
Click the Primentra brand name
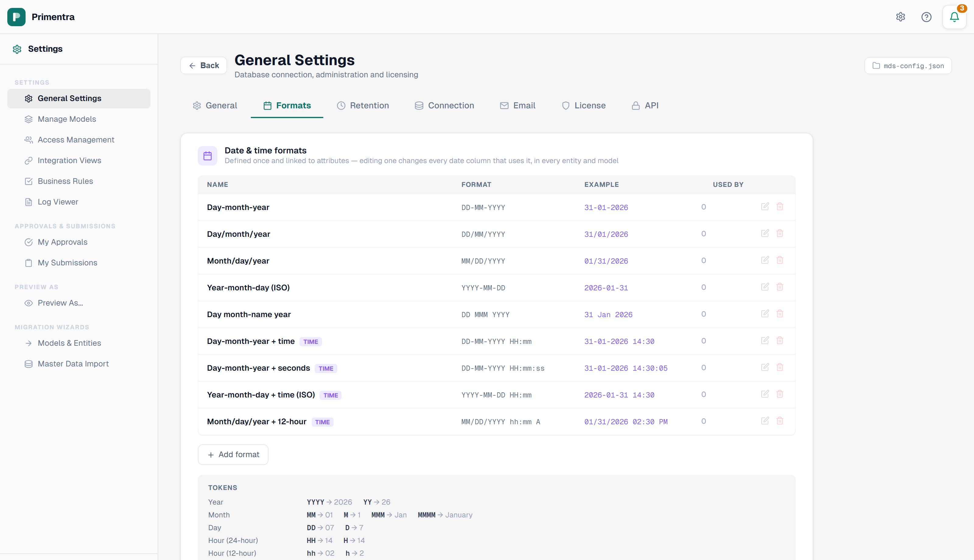[x=53, y=17]
